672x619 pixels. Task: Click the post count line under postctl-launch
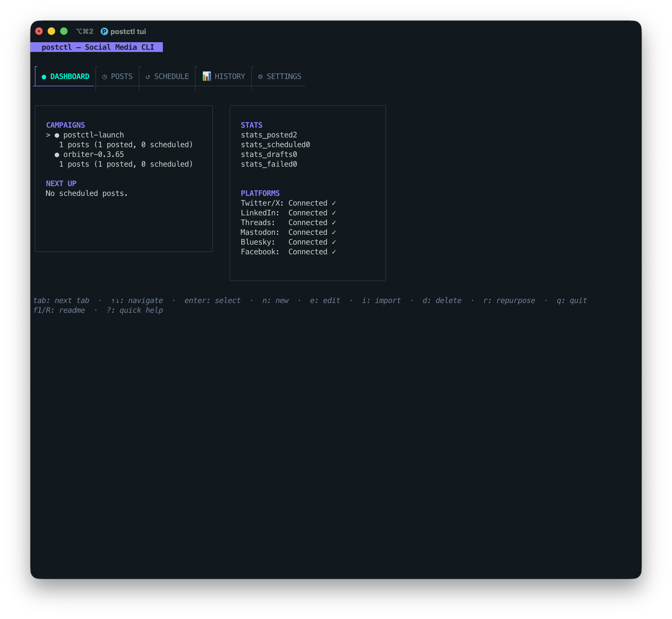126,145
